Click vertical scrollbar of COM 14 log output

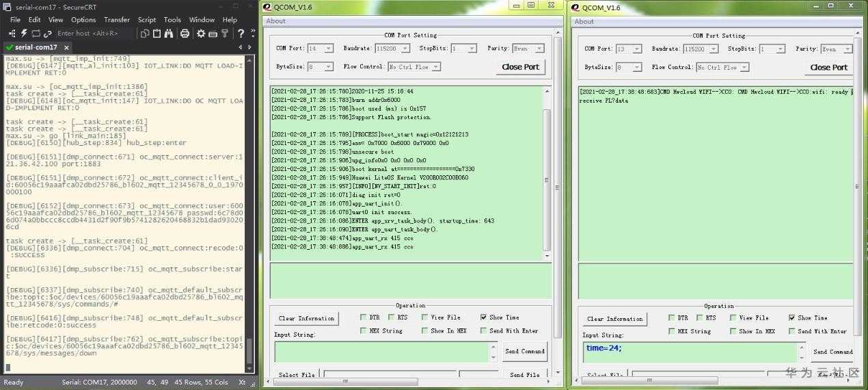(547, 173)
